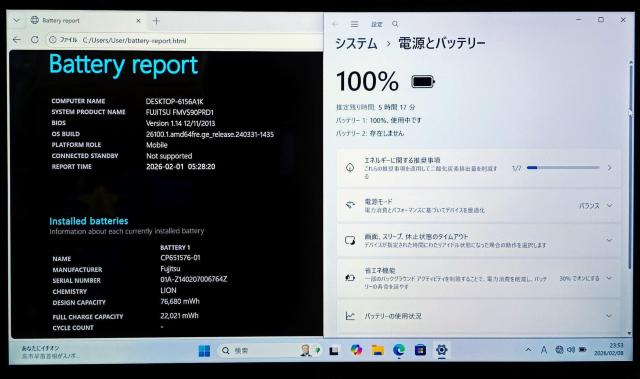Viewport: 640px width, 379px height.
Task: Click the 省エネ機能 battery saver icon
Action: (350, 278)
